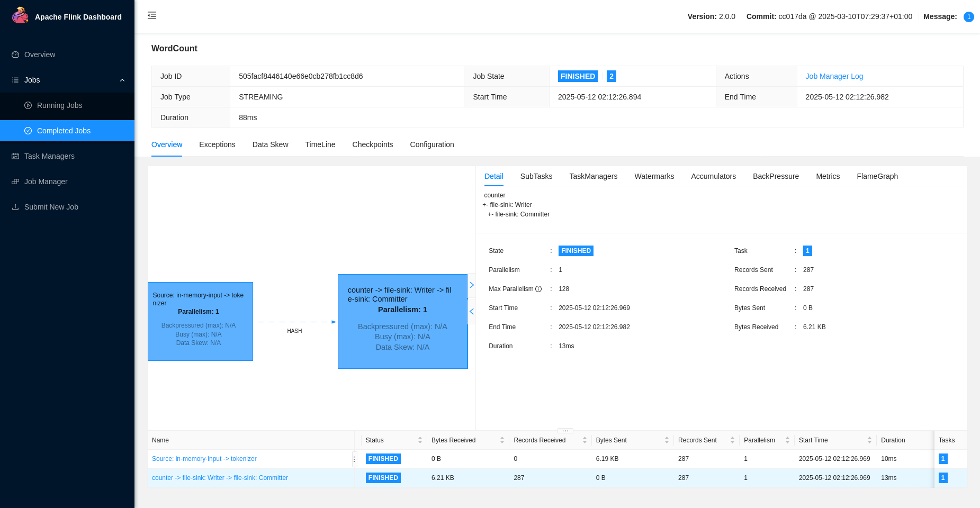Screen dimensions: 980x508
Task: Open Source: in-memory-input -> tokenizer row link
Action: (x=204, y=459)
